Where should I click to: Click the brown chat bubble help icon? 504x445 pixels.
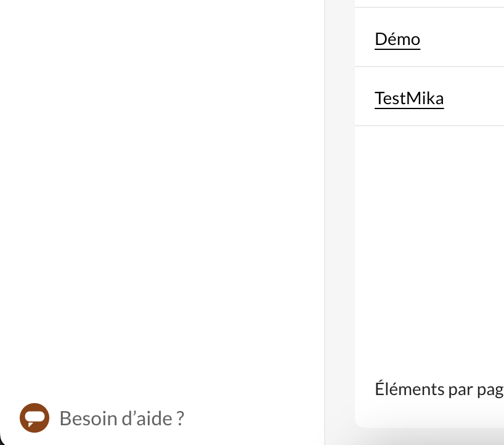(x=35, y=418)
